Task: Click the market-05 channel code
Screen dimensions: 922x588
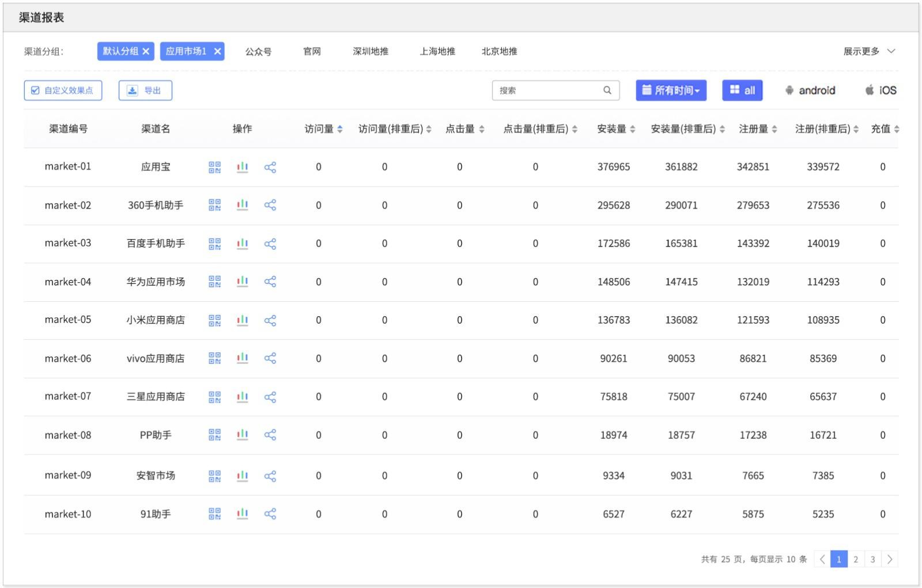Action: click(68, 320)
